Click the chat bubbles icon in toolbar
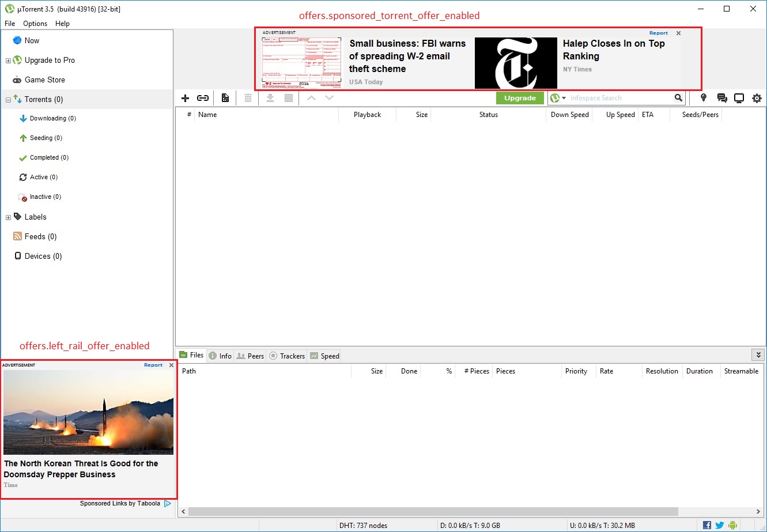The width and height of the screenshot is (767, 532). click(721, 99)
